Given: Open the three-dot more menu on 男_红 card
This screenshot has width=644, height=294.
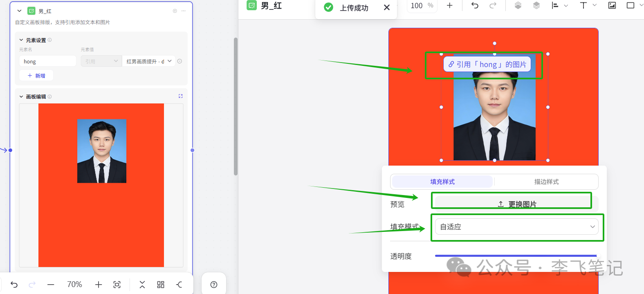Looking at the screenshot, I should tap(184, 11).
